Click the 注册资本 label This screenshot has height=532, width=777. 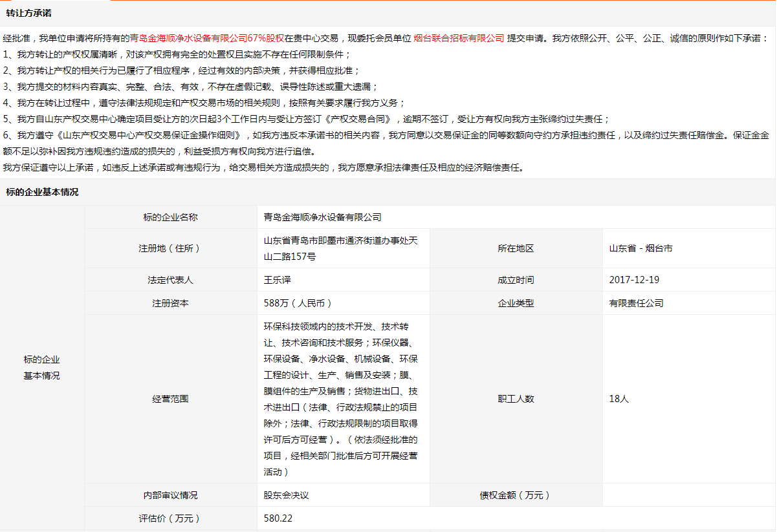[171, 303]
